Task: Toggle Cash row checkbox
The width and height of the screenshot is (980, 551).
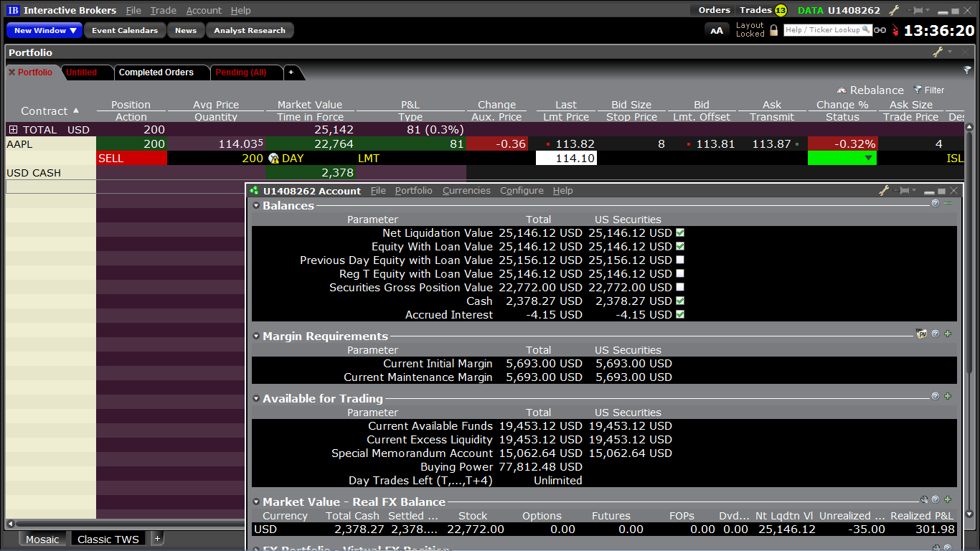Action: 680,301
